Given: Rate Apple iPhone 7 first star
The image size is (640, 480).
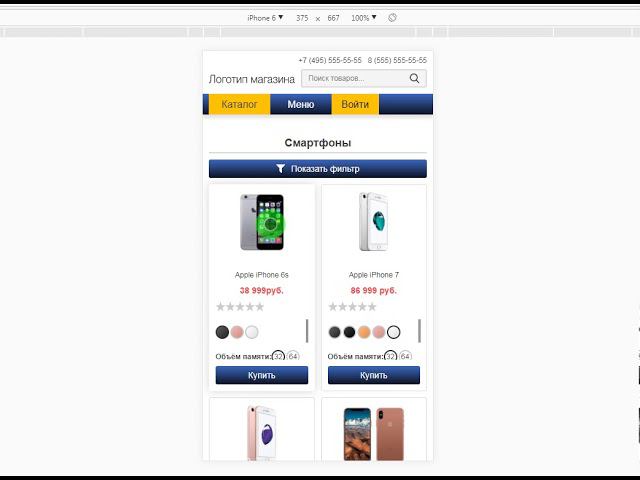Looking at the screenshot, I should (x=333, y=307).
